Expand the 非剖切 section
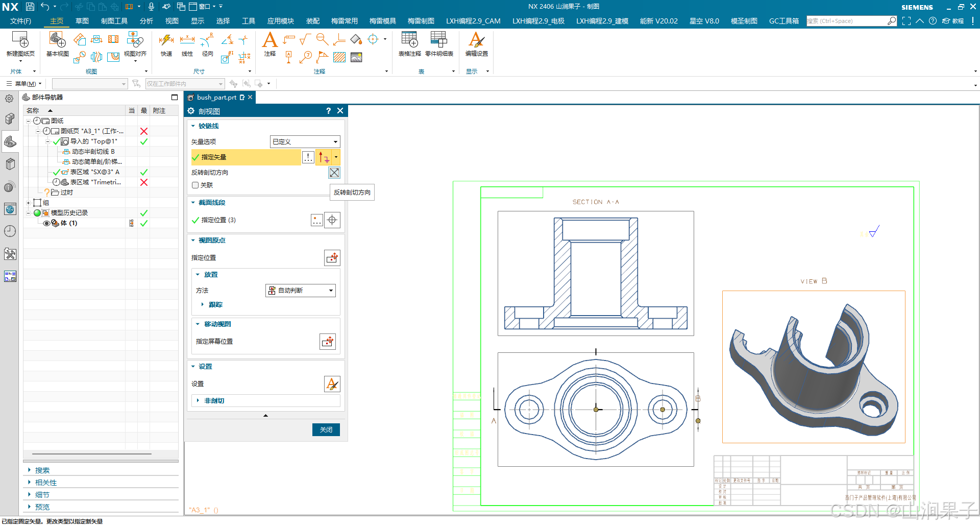The image size is (980, 527). pyautogui.click(x=198, y=401)
